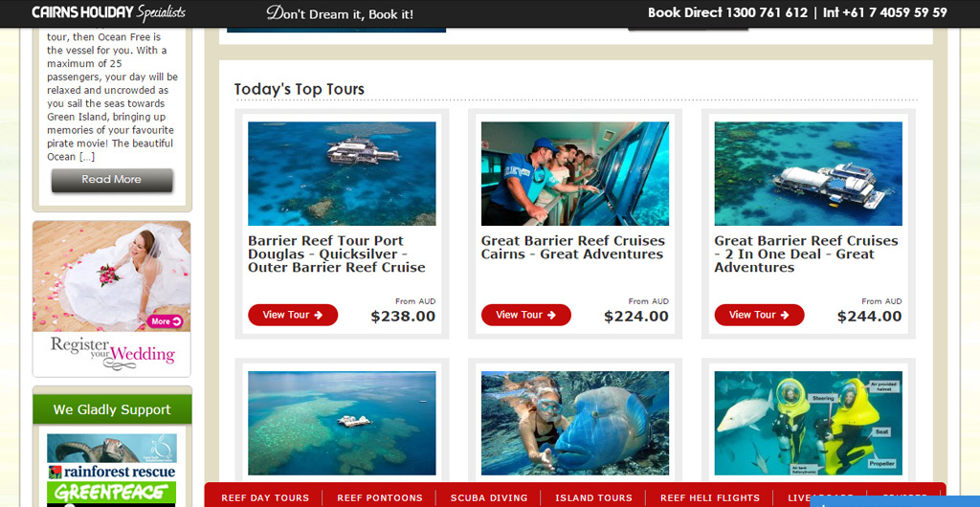Click the Cairns Holiday Specialists logo

109,12
